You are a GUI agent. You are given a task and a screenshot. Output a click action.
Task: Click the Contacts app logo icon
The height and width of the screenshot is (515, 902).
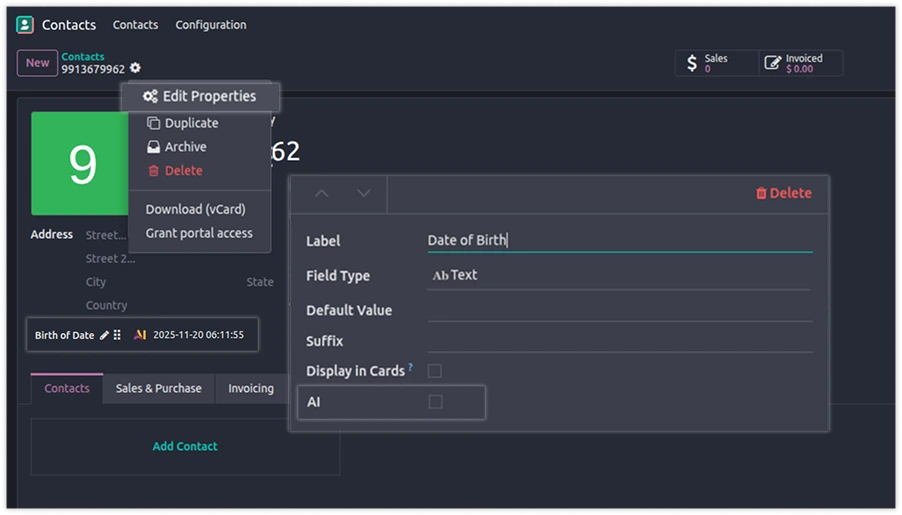(x=25, y=25)
